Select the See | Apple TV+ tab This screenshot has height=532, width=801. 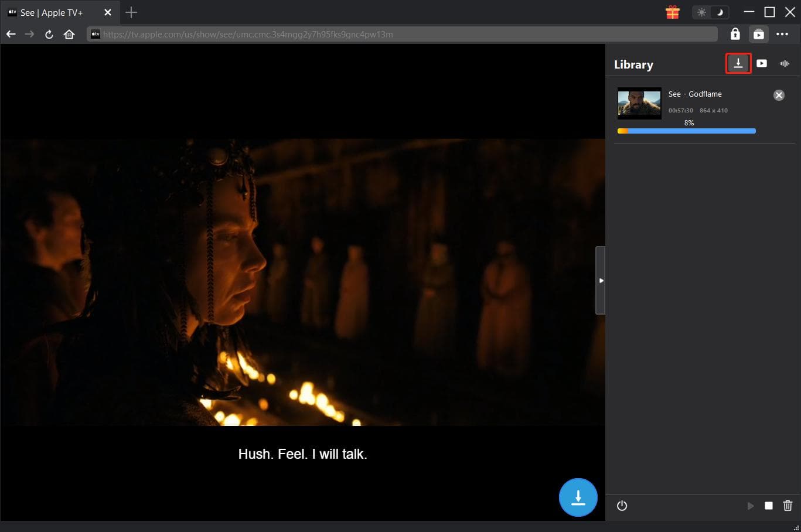(53, 12)
